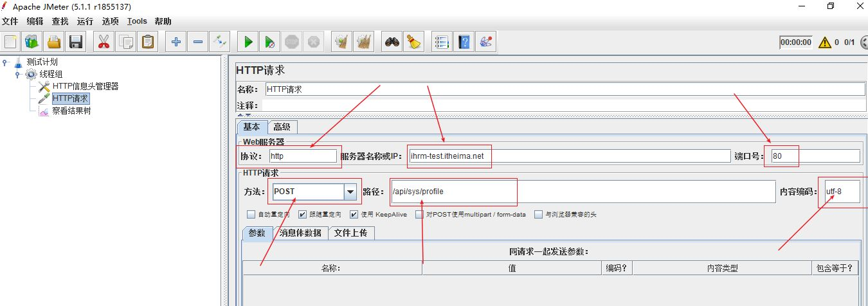Click the 路径 input field
This screenshot has width=868, height=306.
click(583, 192)
